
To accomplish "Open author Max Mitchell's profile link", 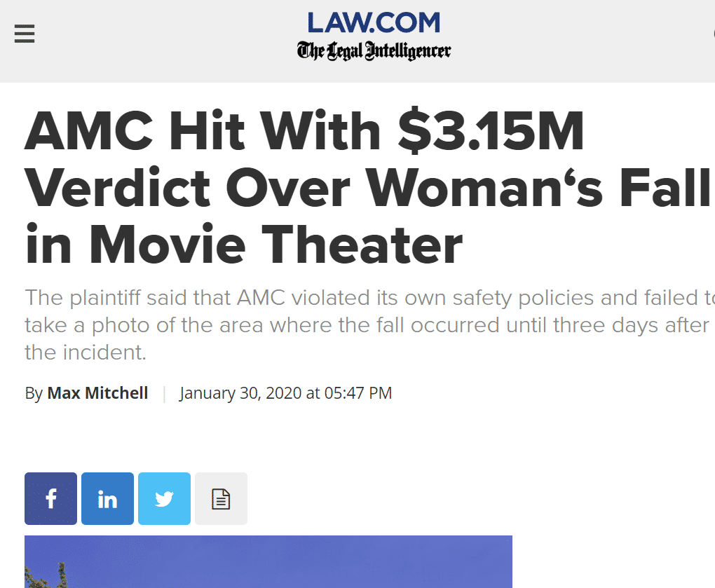I will 97,393.
